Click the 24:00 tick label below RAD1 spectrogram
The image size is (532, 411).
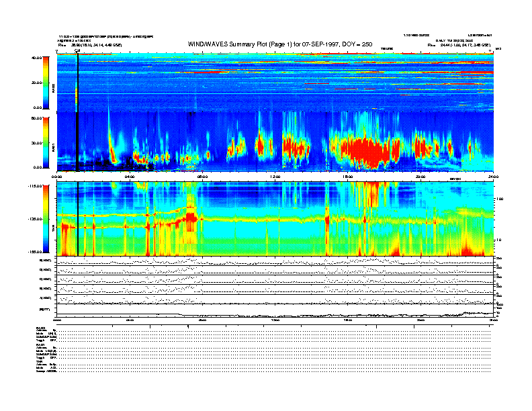coord(493,177)
